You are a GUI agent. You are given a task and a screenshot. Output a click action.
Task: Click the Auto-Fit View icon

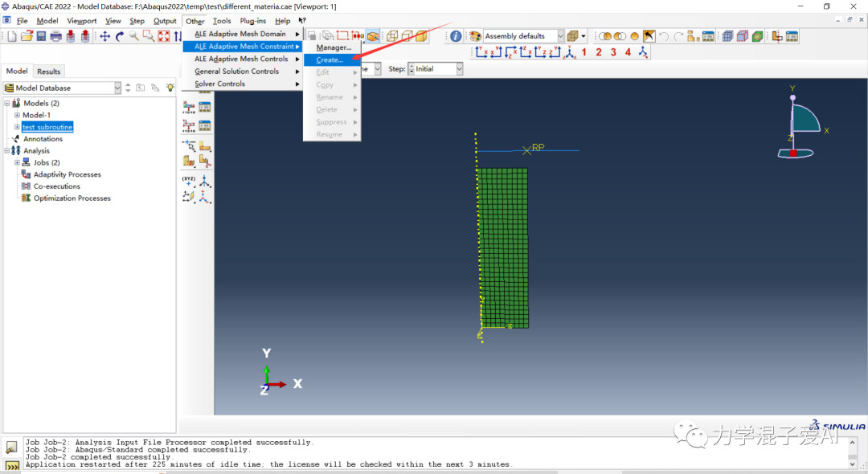(x=164, y=36)
